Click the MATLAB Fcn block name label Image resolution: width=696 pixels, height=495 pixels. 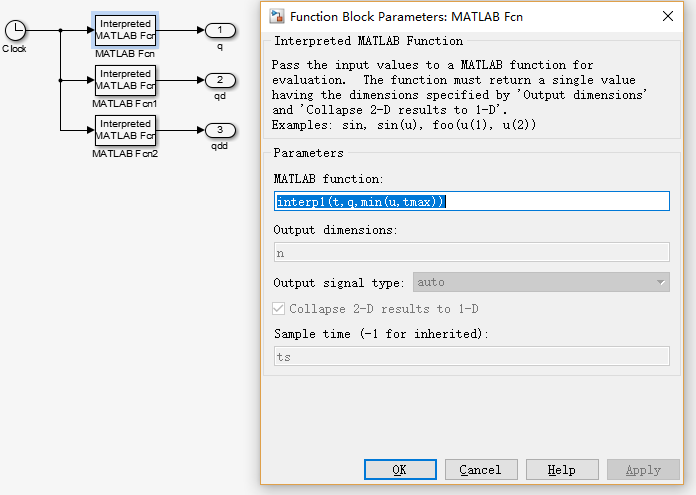[x=125, y=53]
